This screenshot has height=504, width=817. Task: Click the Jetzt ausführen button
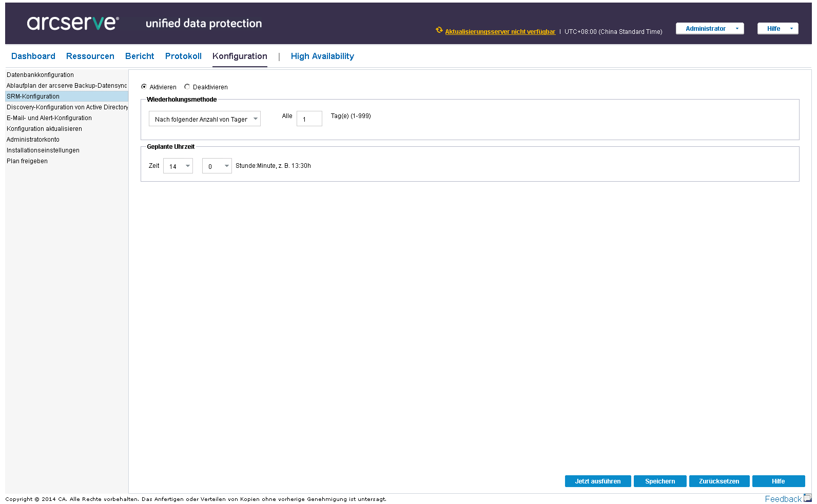tap(598, 481)
